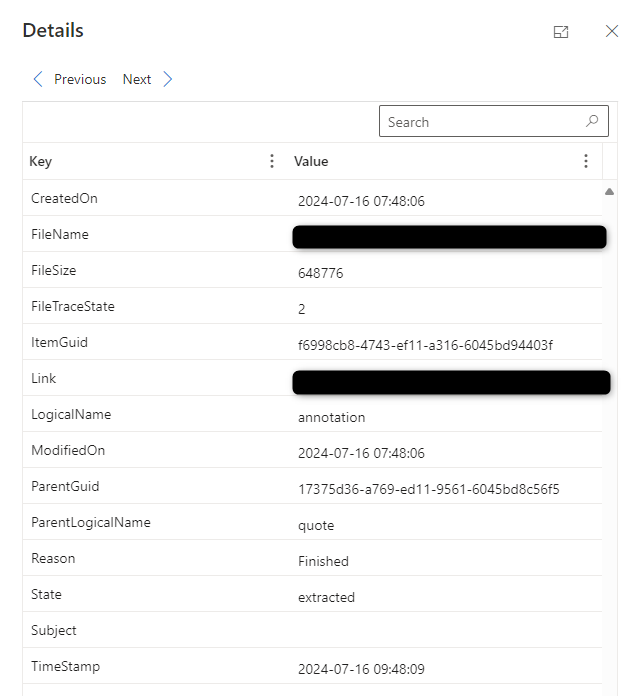Select the GUID f6998cb8-4743-ef11-a316-6045bd94403f
The width and height of the screenshot is (638, 696).
[x=425, y=345]
